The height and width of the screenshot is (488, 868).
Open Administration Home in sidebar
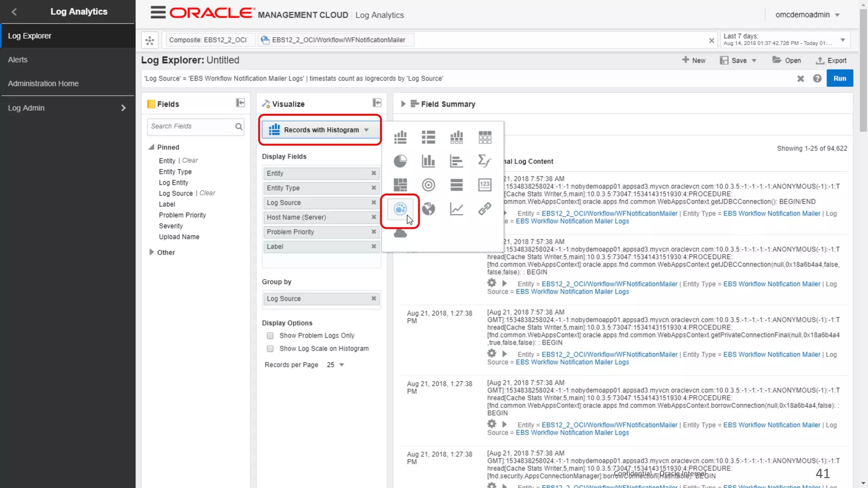click(x=68, y=83)
